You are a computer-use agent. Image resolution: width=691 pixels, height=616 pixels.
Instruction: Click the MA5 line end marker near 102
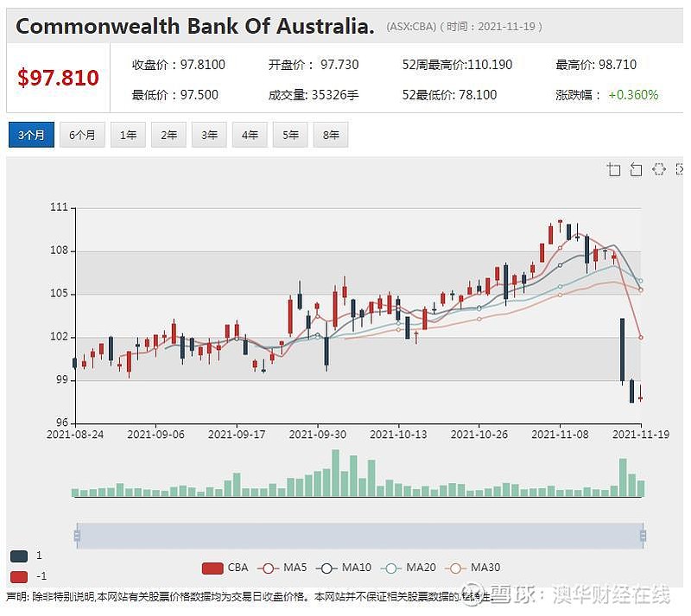pos(641,338)
